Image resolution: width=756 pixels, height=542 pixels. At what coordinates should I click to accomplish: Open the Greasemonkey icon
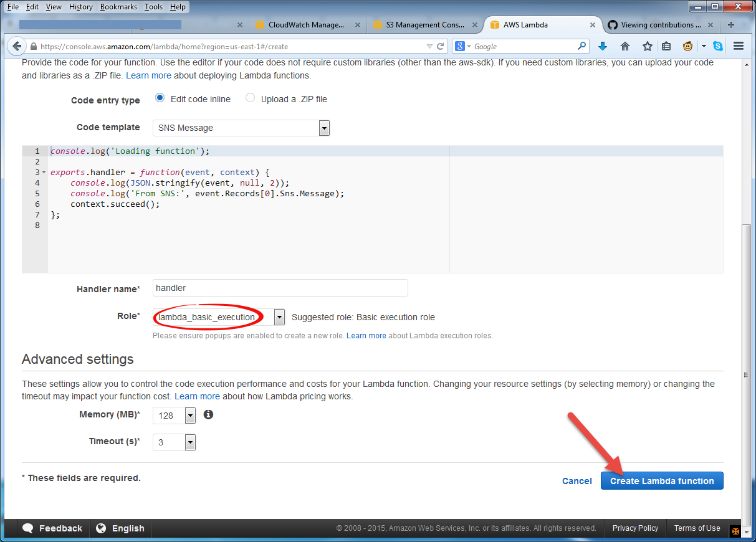click(687, 46)
